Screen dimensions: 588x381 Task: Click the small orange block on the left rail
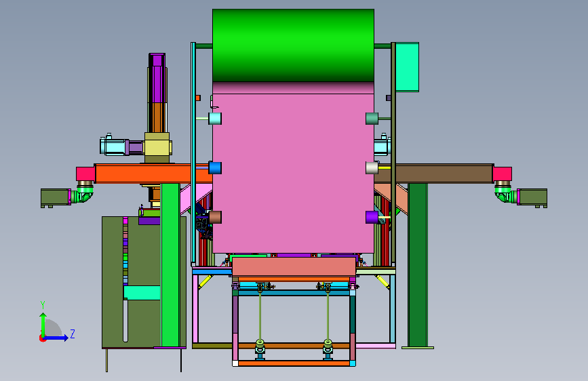point(198,98)
